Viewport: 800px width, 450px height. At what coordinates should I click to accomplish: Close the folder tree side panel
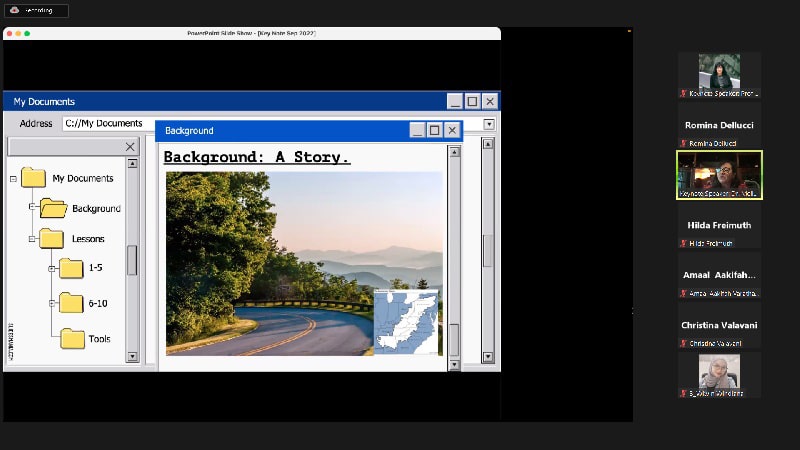pos(130,147)
